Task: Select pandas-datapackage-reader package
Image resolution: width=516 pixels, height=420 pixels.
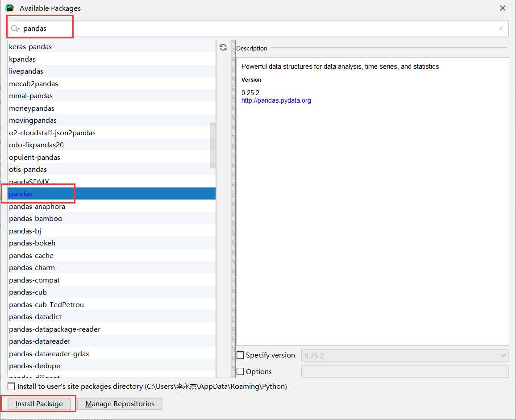Action: coord(112,329)
